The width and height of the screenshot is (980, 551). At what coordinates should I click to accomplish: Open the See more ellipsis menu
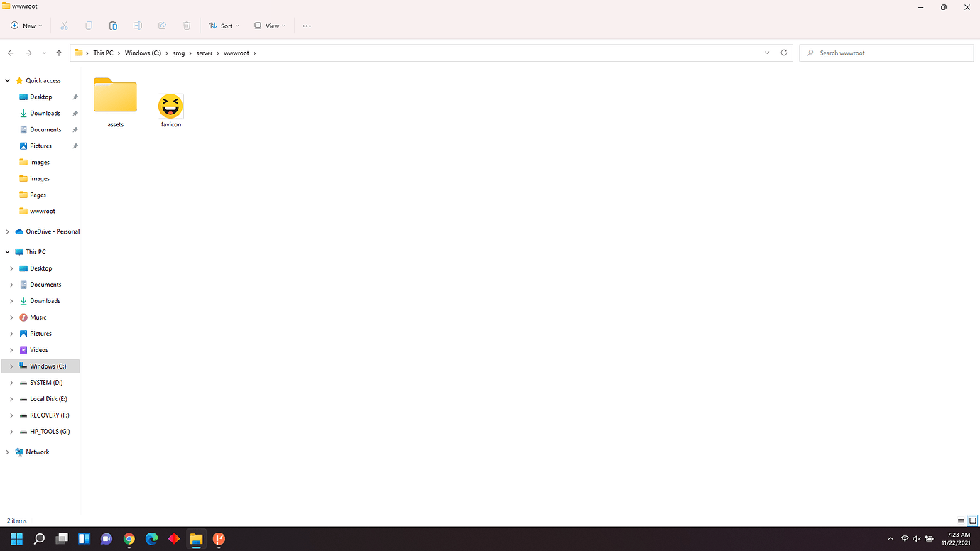click(x=307, y=26)
